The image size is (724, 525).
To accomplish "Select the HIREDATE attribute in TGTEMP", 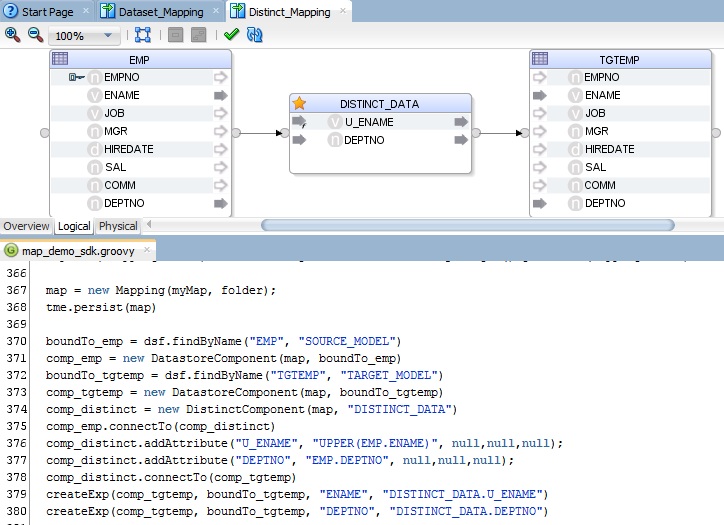I will click(609, 149).
